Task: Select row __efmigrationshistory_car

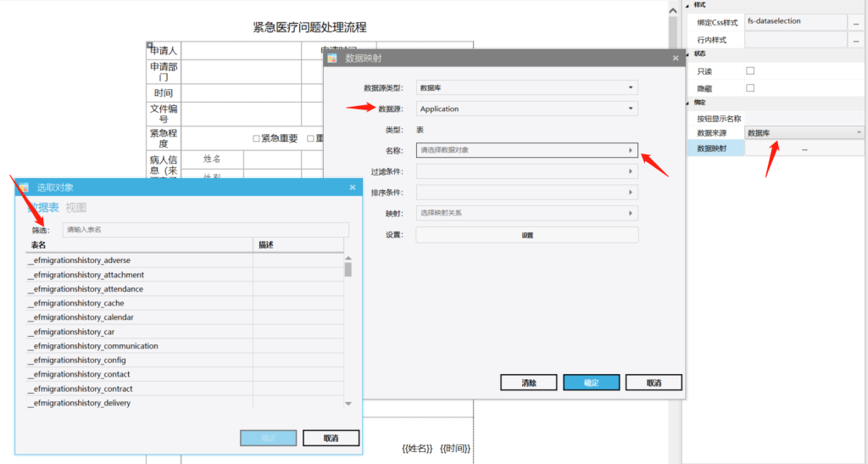Action: (x=184, y=332)
